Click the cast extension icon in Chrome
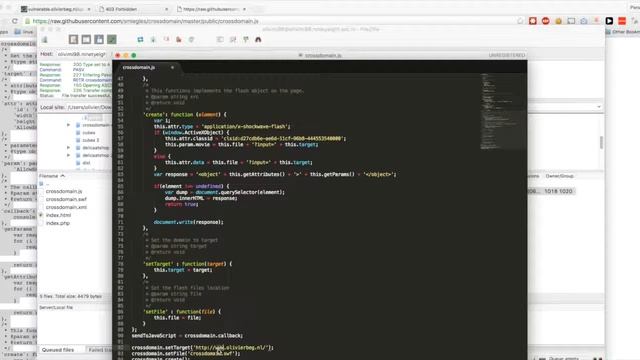640x360 pixels. (x=571, y=21)
